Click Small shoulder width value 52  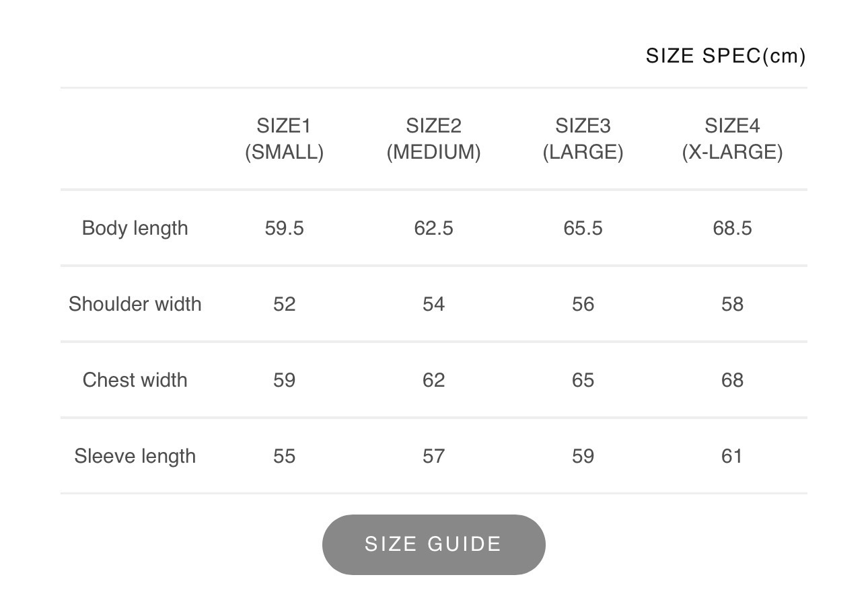(x=284, y=304)
